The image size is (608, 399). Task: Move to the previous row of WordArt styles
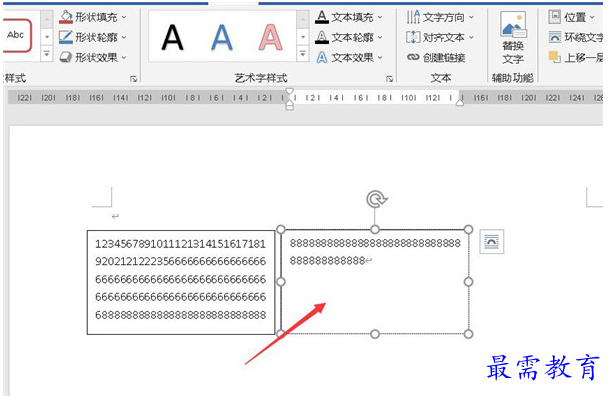click(302, 20)
